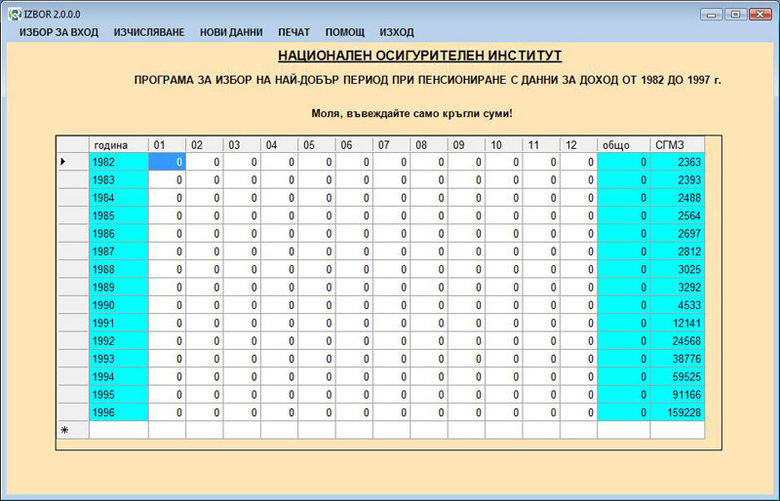The width and height of the screenshot is (780, 501).
Task: Click the 12 column header
Action: (579, 145)
